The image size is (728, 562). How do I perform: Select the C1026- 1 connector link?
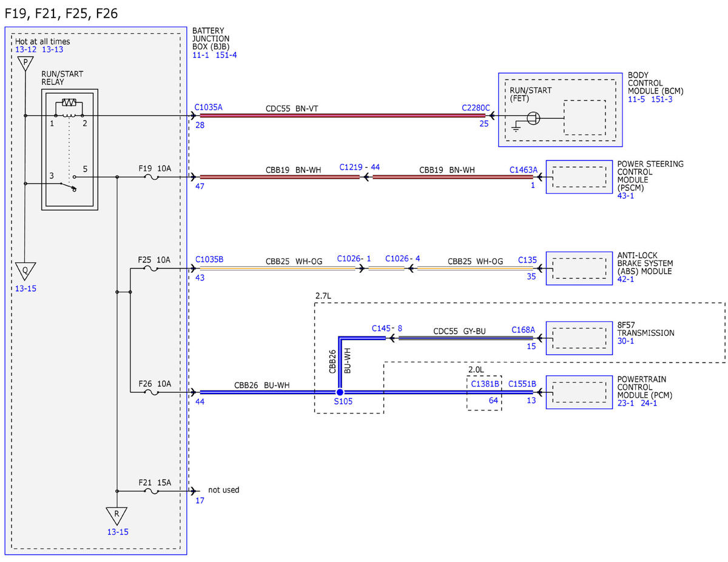[x=354, y=259]
